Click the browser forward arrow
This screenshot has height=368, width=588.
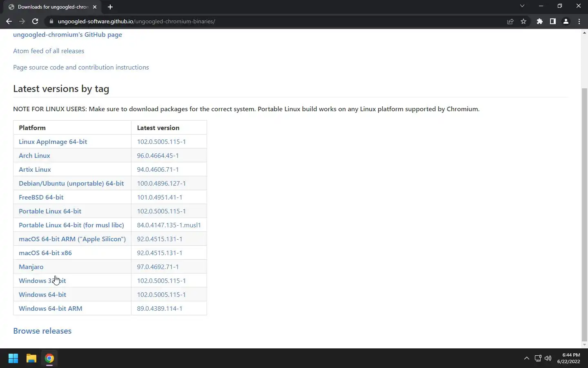[22, 21]
